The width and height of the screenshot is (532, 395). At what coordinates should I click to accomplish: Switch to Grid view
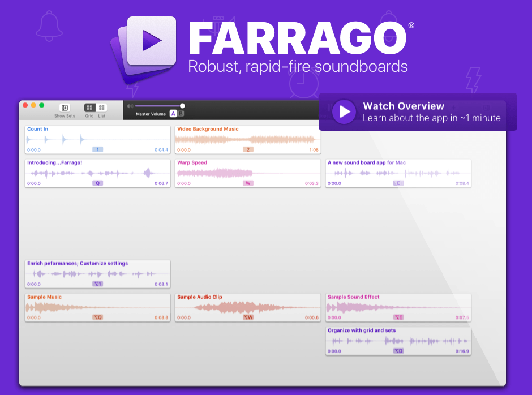(89, 108)
